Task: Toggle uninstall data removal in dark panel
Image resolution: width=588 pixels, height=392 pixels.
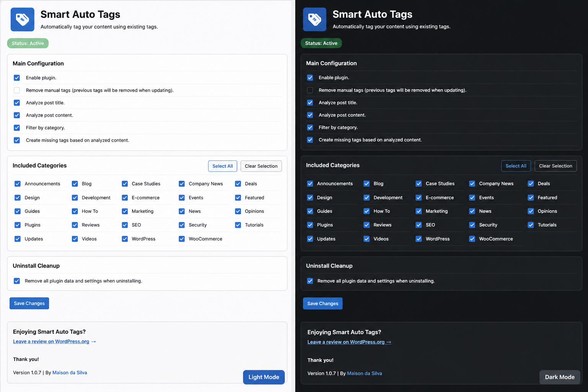Action: 310,281
